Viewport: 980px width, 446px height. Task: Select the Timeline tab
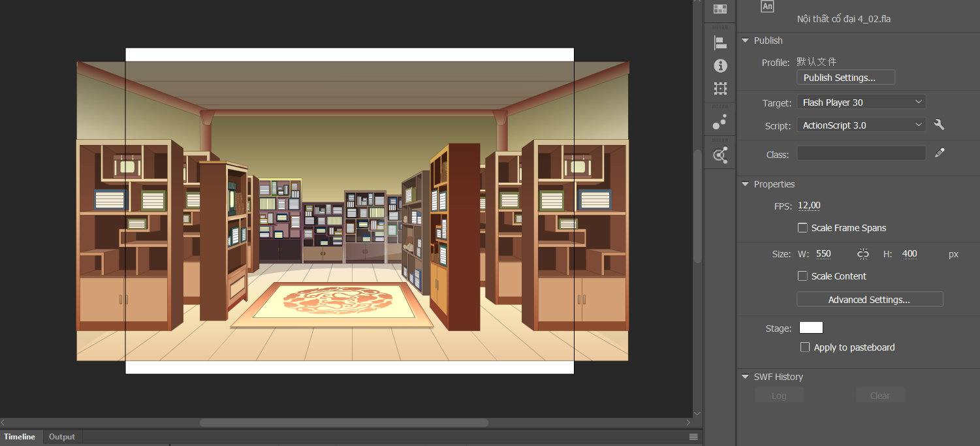(x=20, y=437)
